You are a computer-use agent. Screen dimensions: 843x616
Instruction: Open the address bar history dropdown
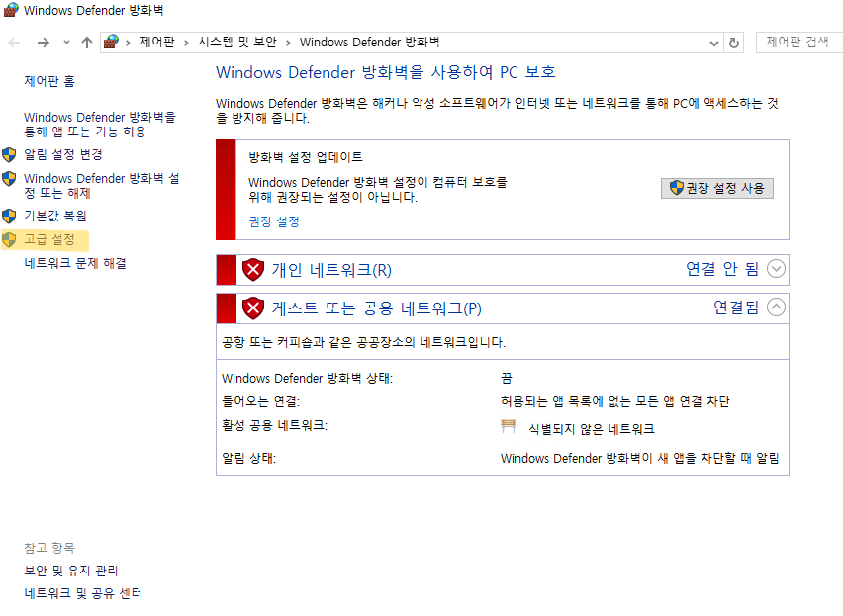714,43
